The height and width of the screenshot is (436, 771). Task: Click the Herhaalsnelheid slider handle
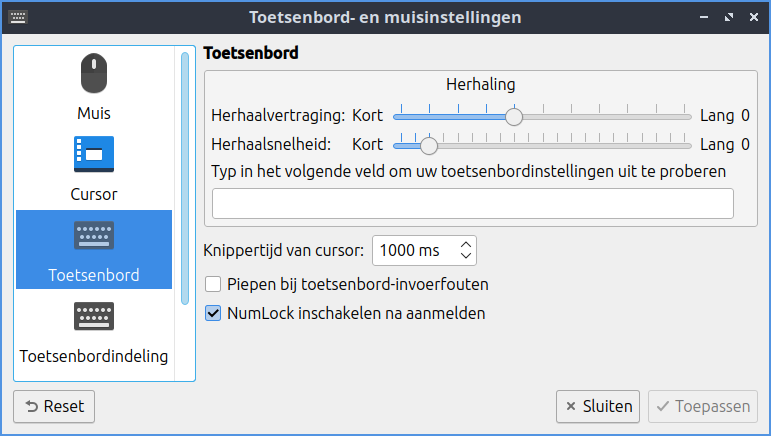tap(429, 146)
